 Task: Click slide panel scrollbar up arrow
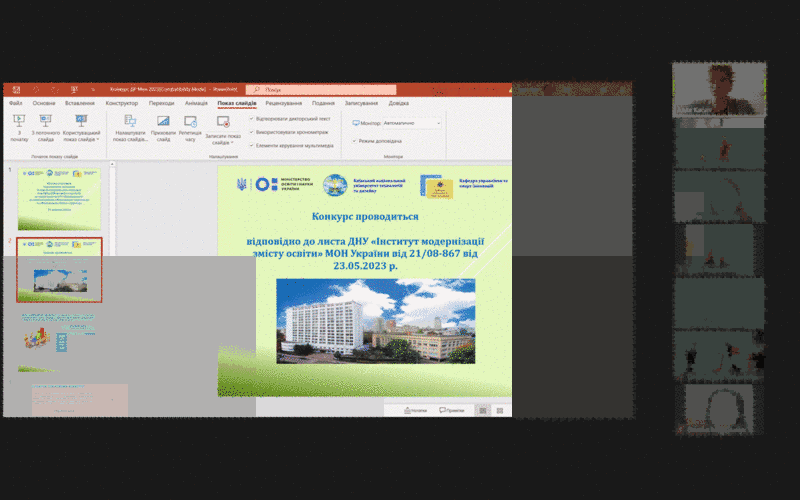[112, 164]
